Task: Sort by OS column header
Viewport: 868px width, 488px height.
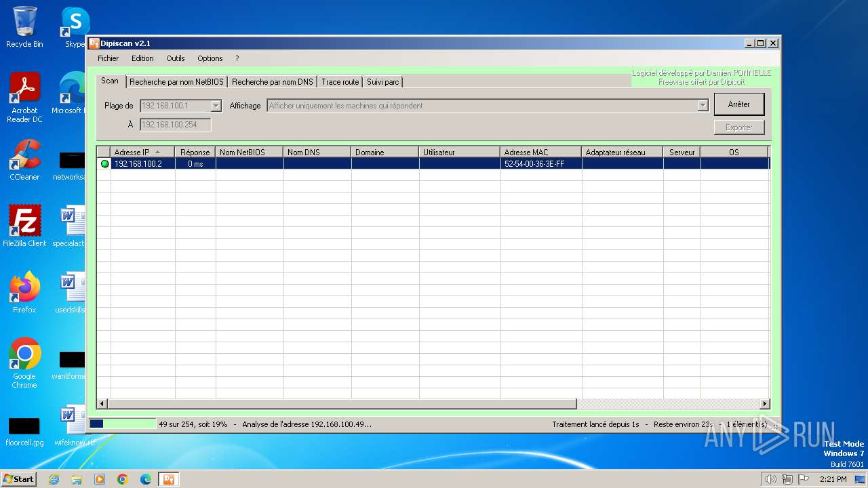Action: tap(734, 152)
